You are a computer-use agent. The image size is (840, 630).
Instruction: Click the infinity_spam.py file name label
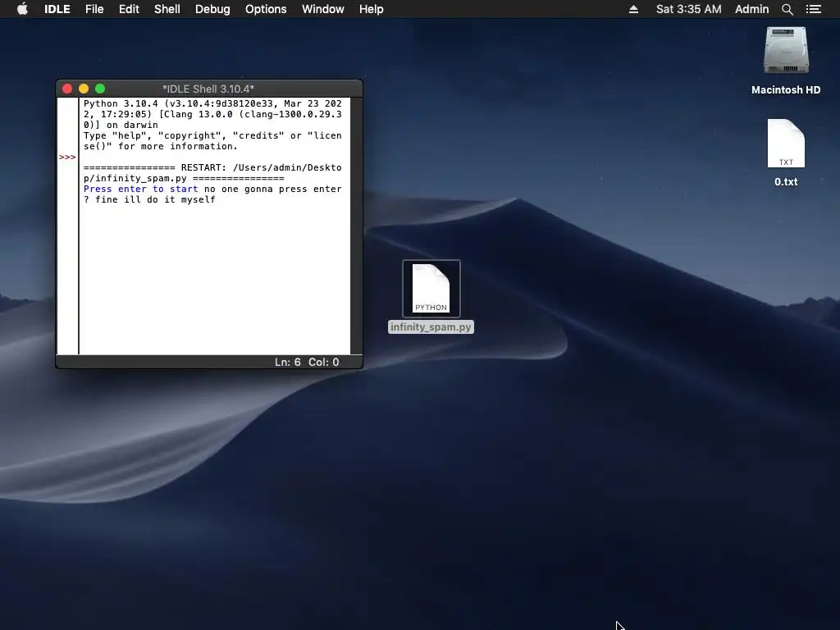click(431, 326)
